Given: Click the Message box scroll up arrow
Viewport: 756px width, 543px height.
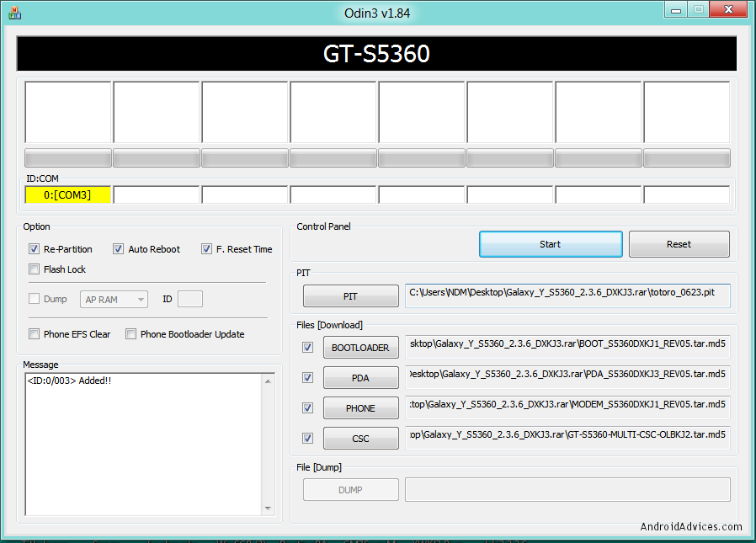Looking at the screenshot, I should [268, 381].
